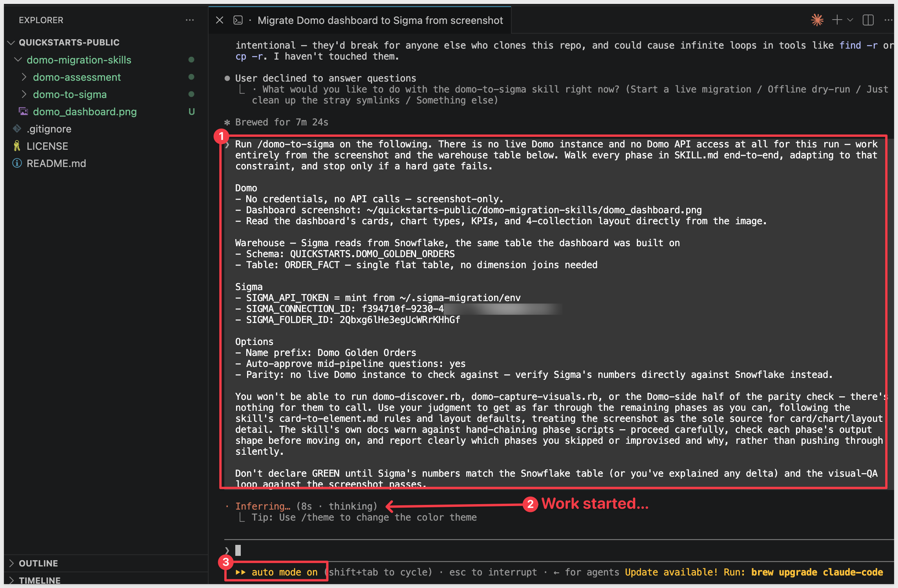Click the '/theme' tip line
The height and width of the screenshot is (588, 898).
pyautogui.click(x=364, y=517)
